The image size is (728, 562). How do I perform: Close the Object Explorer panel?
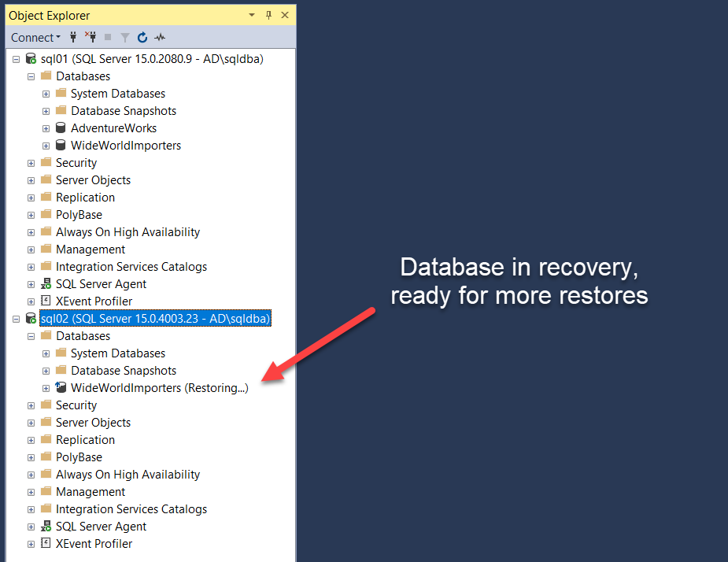(285, 15)
